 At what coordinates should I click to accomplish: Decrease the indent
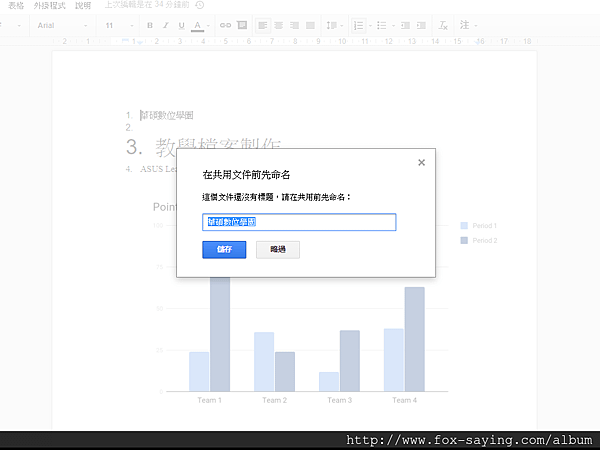[x=405, y=25]
